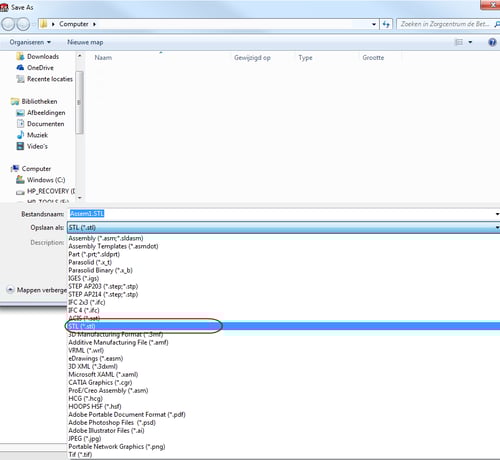Open Recente locaties in navigation pane

coord(45,79)
